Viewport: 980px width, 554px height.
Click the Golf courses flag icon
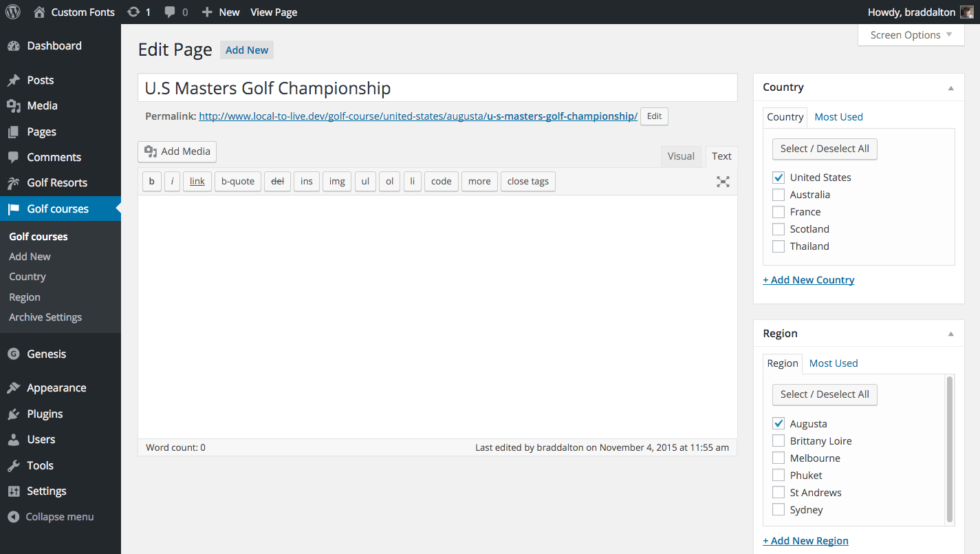coord(13,209)
